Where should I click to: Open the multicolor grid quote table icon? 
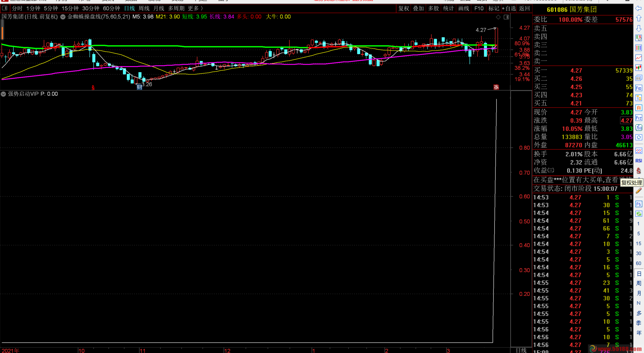tap(639, 48)
